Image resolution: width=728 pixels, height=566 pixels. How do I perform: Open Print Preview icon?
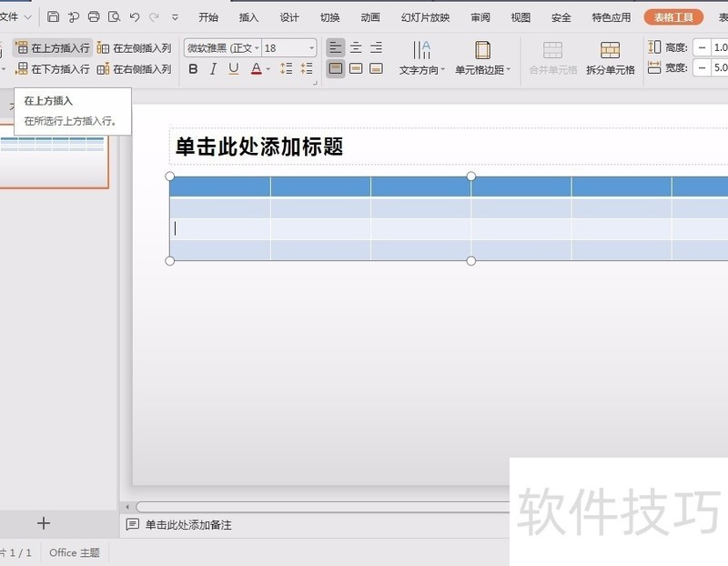(114, 17)
